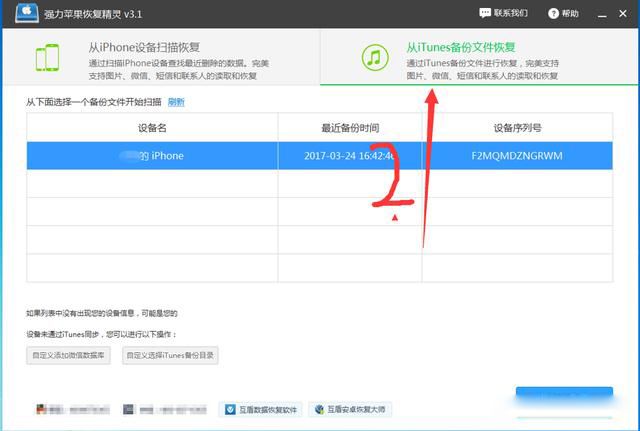Click the 帮助 question mark icon
This screenshot has height=431, width=640.
552,13
